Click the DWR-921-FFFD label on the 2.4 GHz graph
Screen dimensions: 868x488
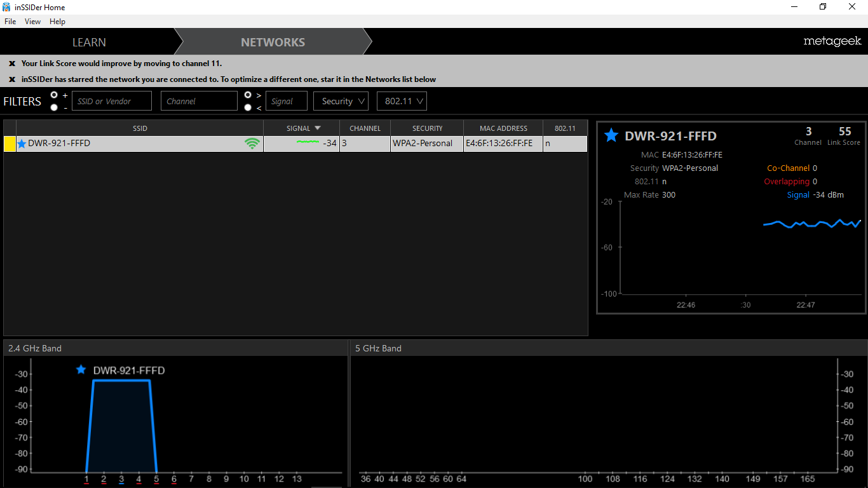click(x=129, y=370)
